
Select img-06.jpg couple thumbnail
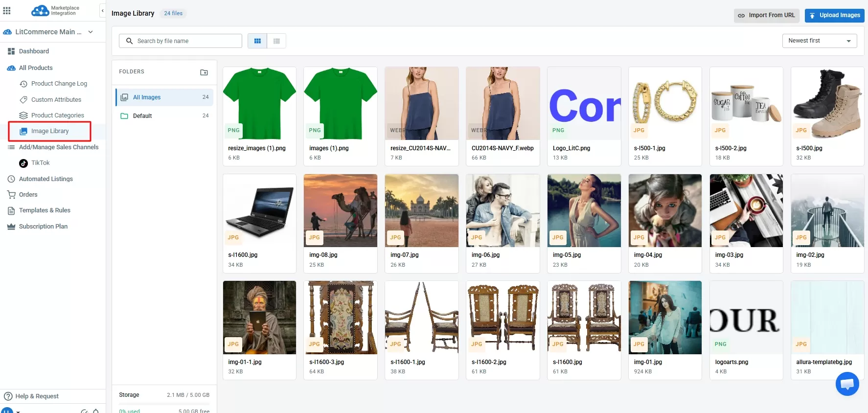[503, 210]
